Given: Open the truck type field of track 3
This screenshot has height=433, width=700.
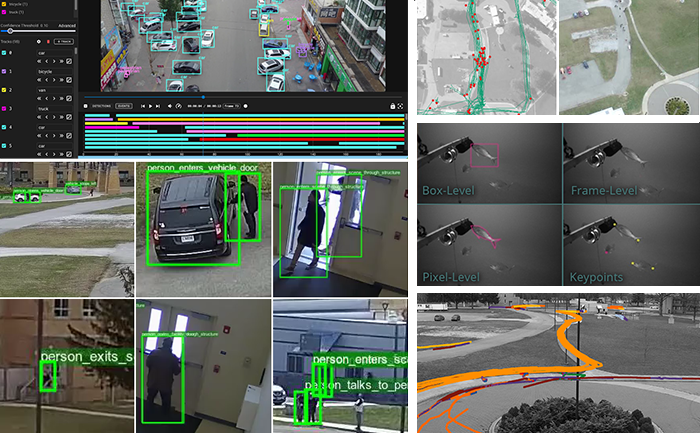Looking at the screenshot, I should point(54,109).
